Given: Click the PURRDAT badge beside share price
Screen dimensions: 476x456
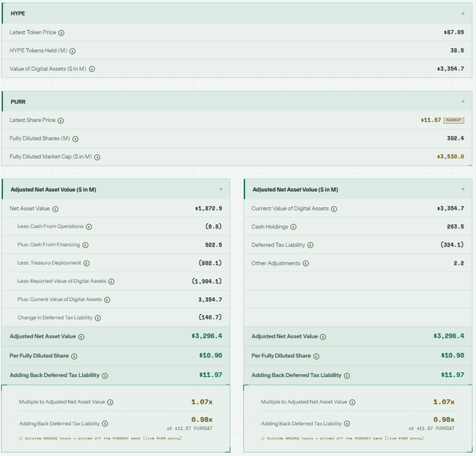Looking at the screenshot, I should coord(454,120).
